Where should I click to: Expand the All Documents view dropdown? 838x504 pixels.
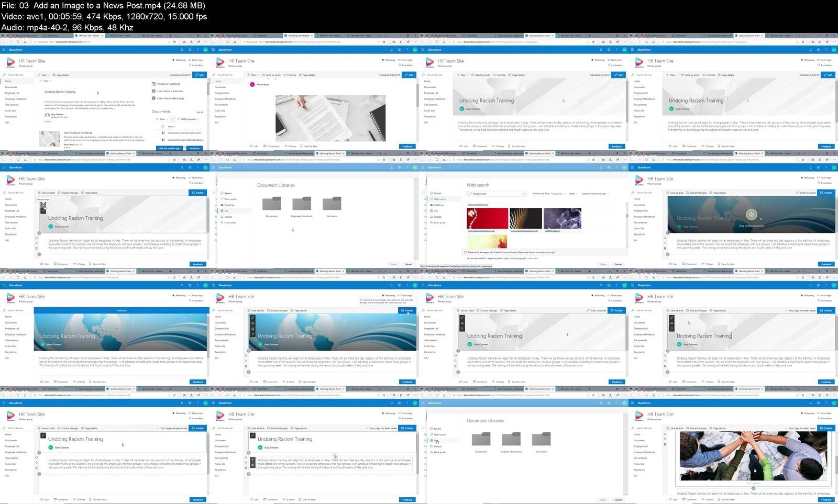(x=189, y=119)
